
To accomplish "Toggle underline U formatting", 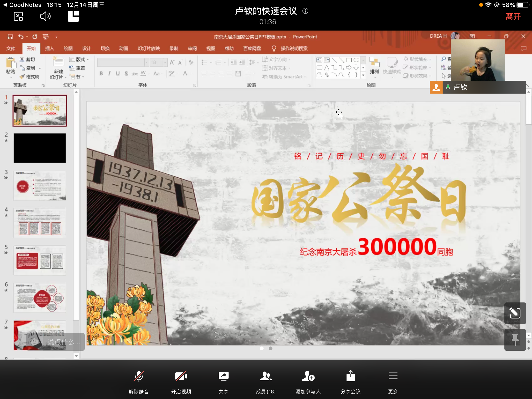I will (x=118, y=73).
